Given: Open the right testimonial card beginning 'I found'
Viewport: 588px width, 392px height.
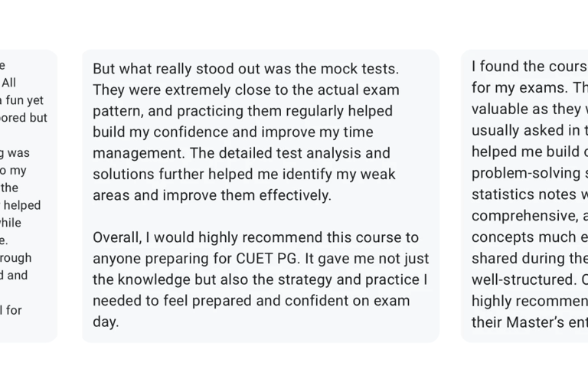Looking at the screenshot, I should (x=524, y=196).
